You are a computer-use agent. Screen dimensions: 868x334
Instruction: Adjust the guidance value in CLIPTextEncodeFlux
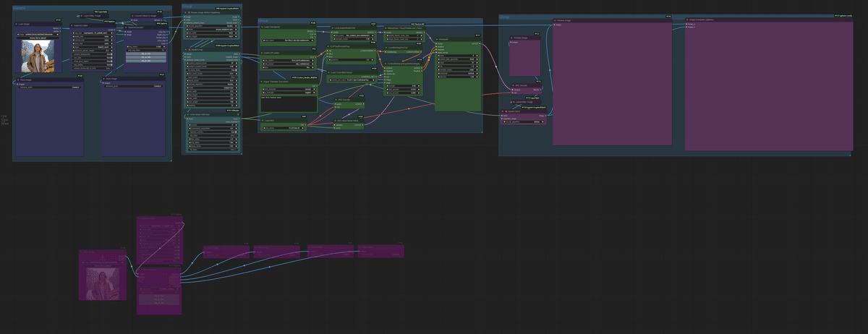(x=351, y=60)
